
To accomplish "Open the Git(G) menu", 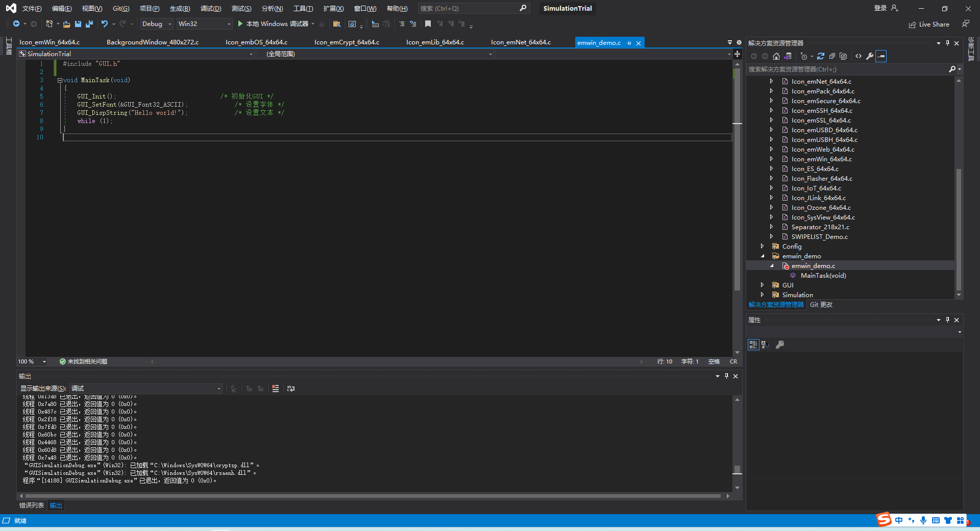I will (x=121, y=9).
